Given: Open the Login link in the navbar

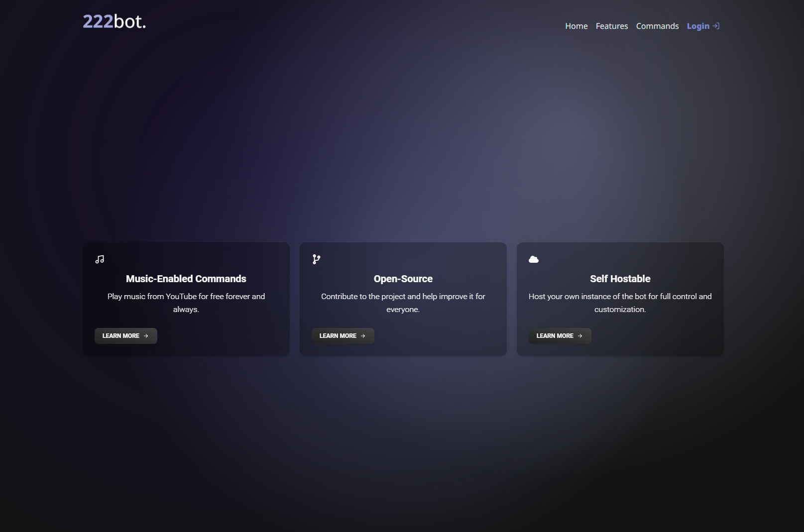Looking at the screenshot, I should (703, 26).
